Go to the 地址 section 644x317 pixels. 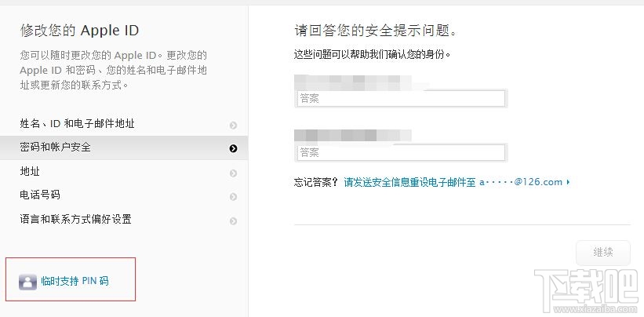(30, 172)
